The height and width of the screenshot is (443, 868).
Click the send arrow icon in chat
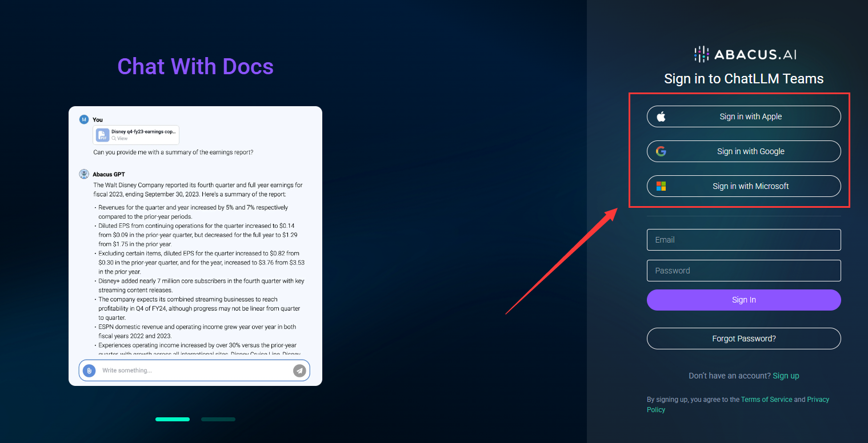click(299, 370)
